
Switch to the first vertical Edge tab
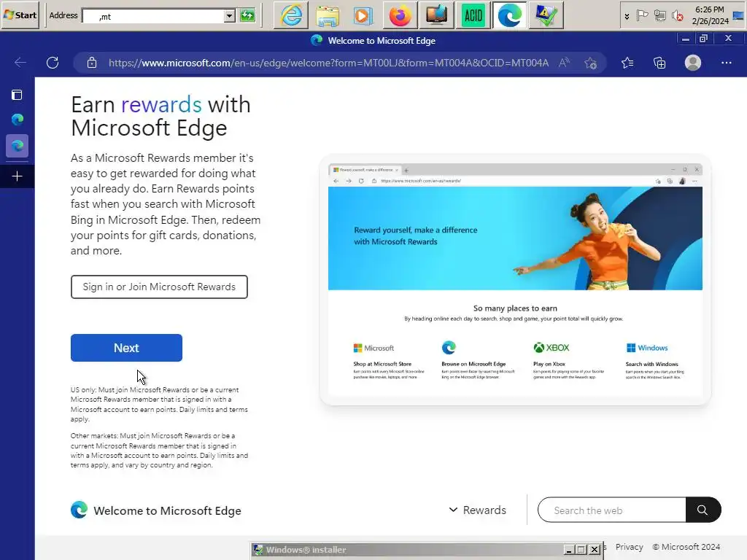coord(18,120)
